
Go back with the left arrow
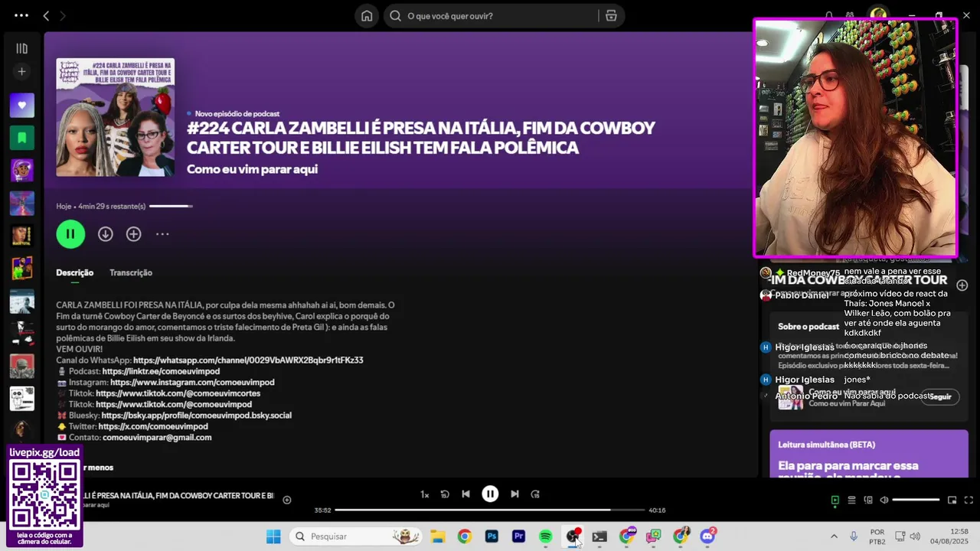[46, 15]
